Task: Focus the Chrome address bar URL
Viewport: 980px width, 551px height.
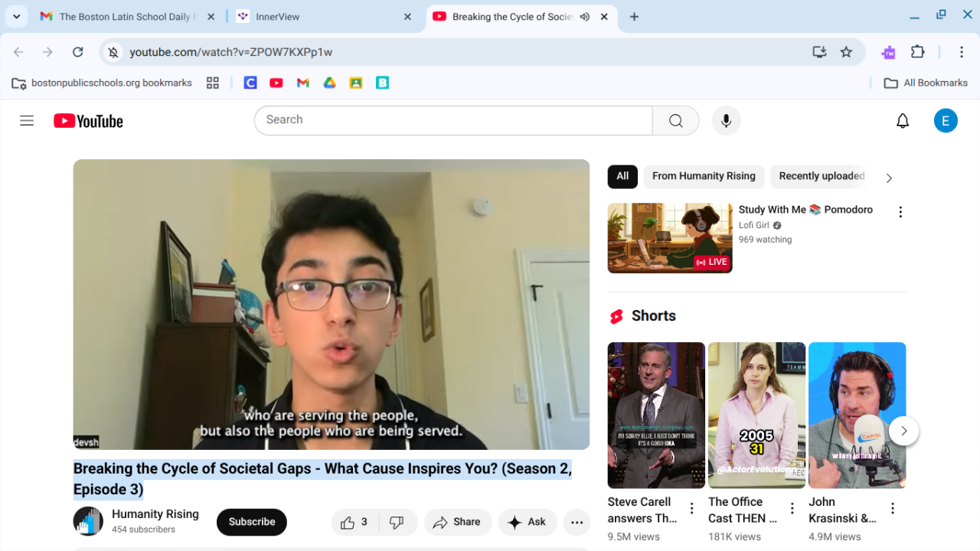Action: tap(231, 52)
